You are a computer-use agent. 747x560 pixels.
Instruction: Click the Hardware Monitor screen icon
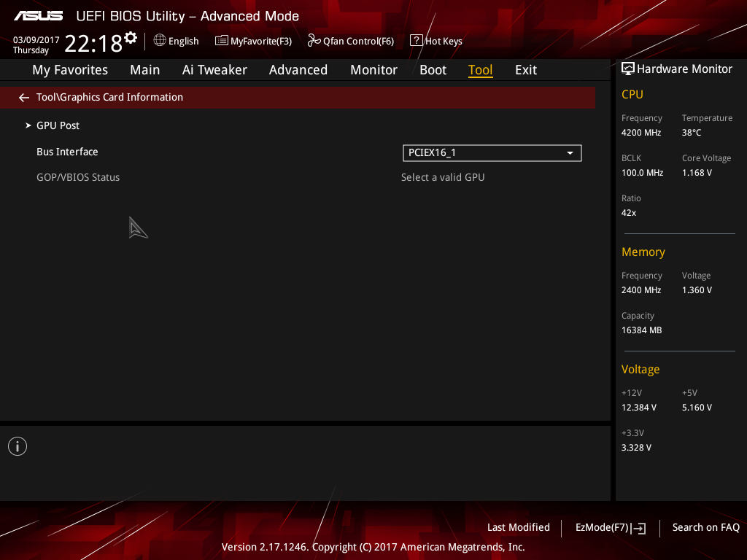pos(628,69)
